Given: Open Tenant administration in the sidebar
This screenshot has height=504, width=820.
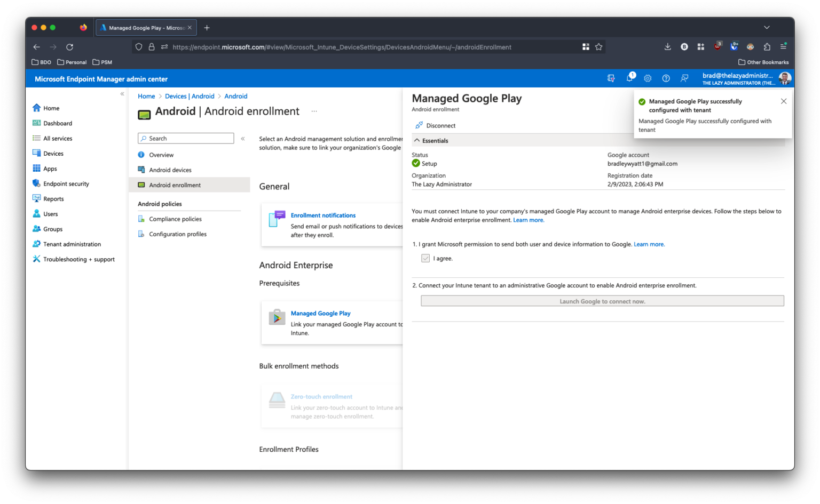Looking at the screenshot, I should click(67, 244).
